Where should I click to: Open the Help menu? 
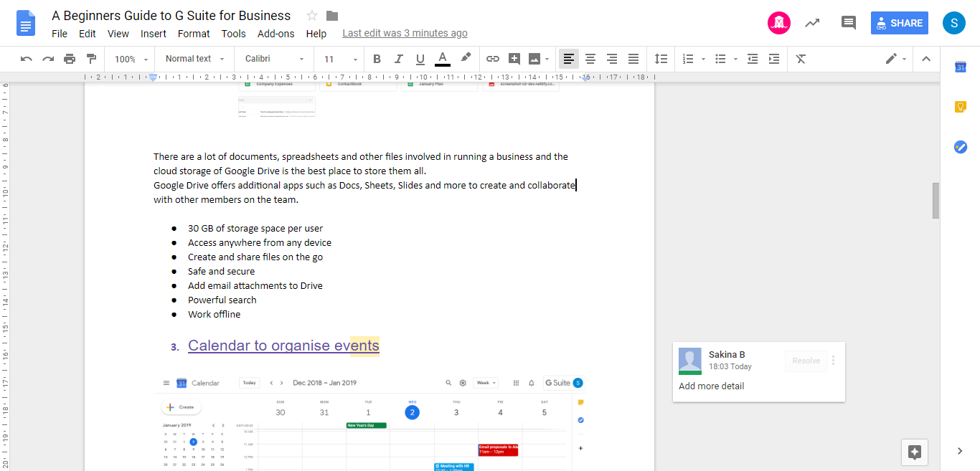tap(316, 34)
